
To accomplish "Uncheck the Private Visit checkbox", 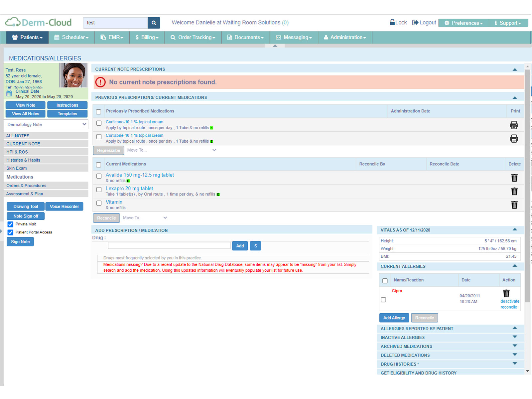I will tap(10, 224).
